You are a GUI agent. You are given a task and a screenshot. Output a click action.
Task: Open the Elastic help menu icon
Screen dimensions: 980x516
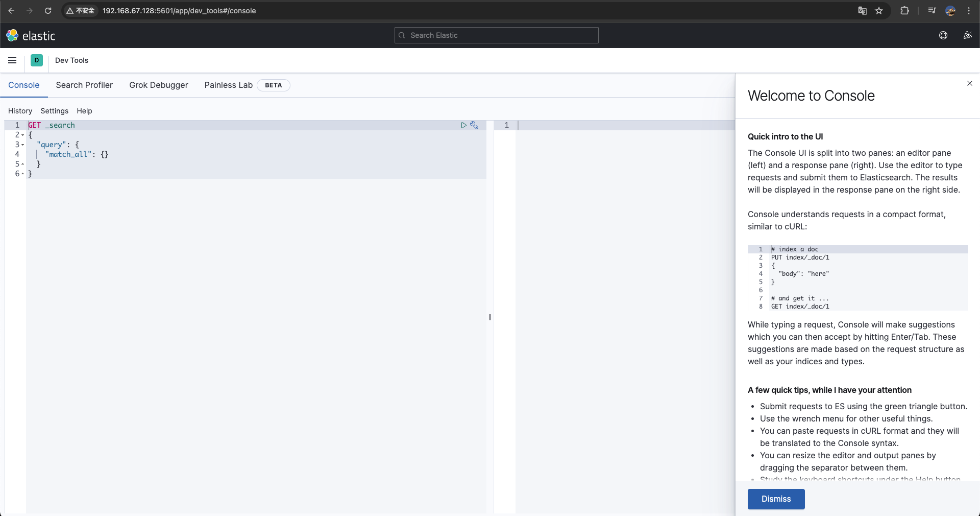pos(943,35)
